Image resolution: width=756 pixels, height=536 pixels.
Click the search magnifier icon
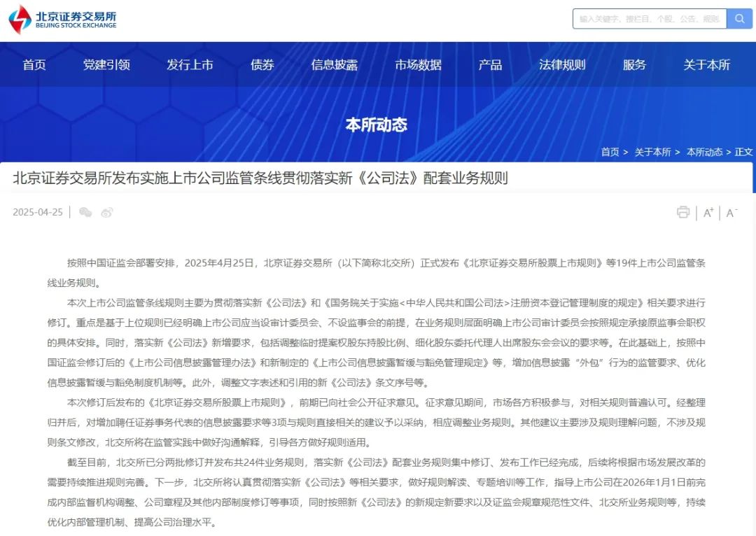[740, 19]
